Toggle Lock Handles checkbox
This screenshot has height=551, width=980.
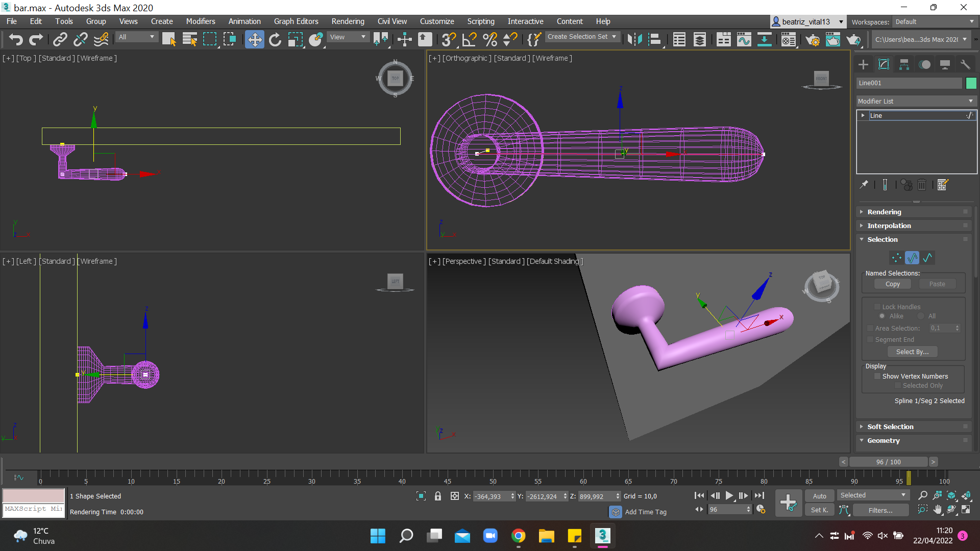tap(877, 307)
